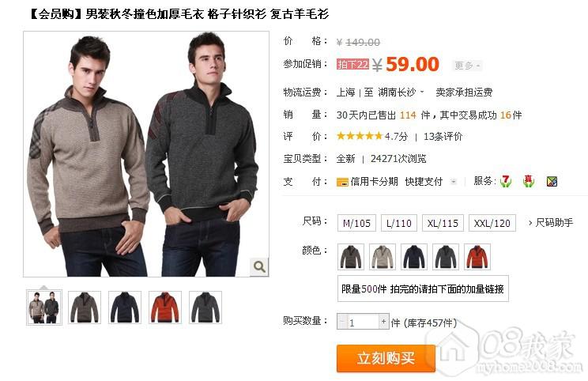588x381 pixels.
Task: Click the credit card installment icon
Action: tap(342, 182)
